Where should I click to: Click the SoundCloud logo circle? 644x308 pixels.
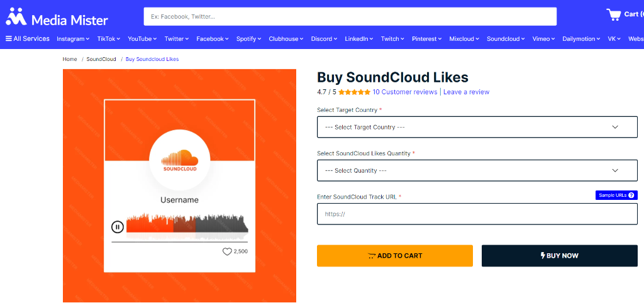pyautogui.click(x=179, y=159)
